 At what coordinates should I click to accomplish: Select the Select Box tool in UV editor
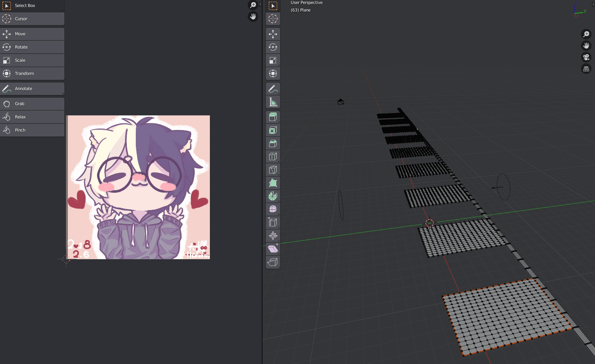(32, 6)
